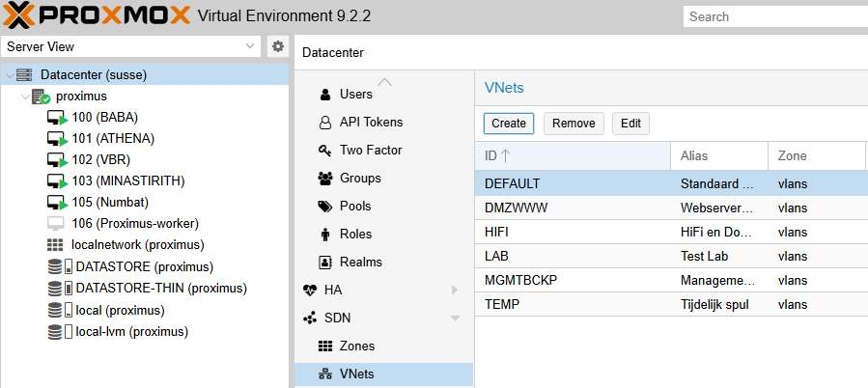Click the Edit button
Viewport: 868px width, 388px height.
630,124
